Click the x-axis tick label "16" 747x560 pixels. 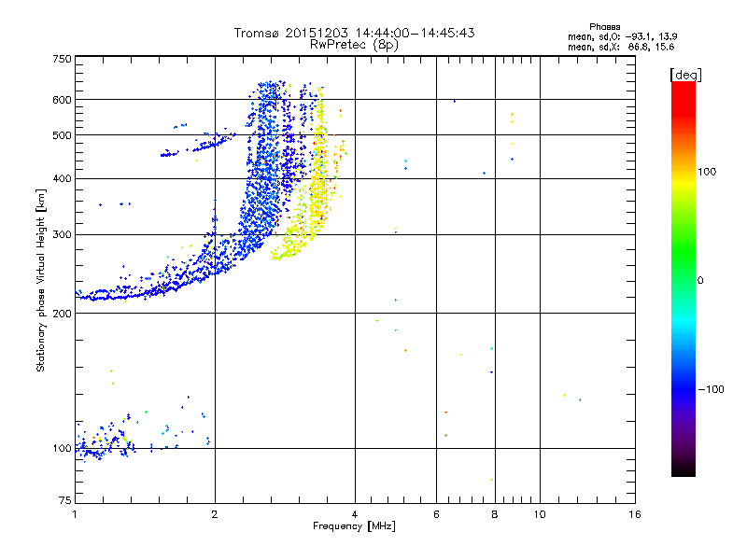click(x=635, y=514)
